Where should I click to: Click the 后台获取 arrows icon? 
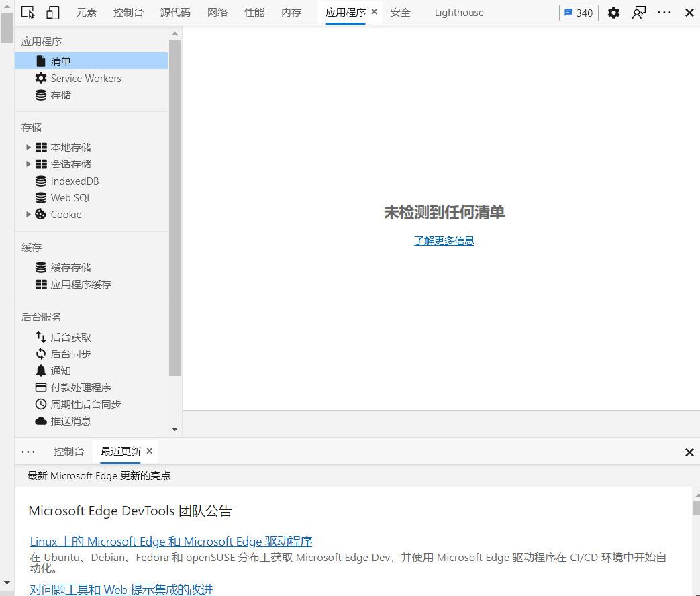coord(41,337)
